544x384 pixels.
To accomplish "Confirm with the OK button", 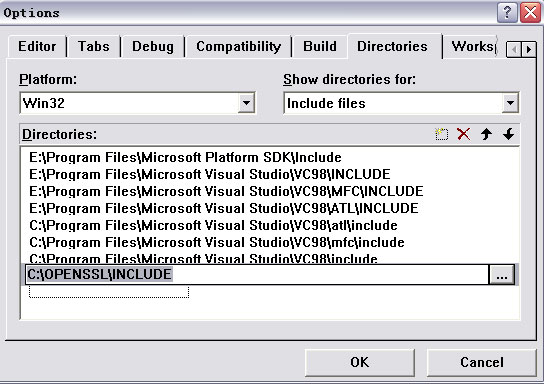I will tap(360, 362).
